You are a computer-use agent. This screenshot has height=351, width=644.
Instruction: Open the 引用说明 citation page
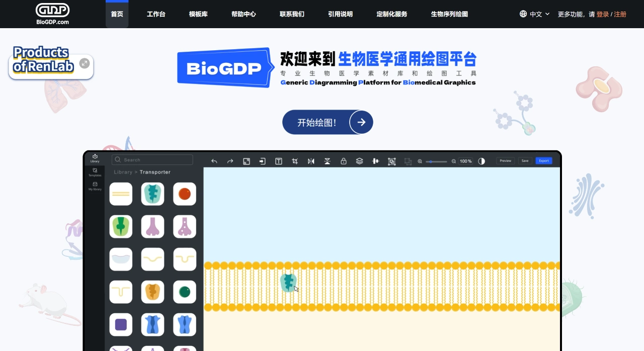[x=340, y=14]
